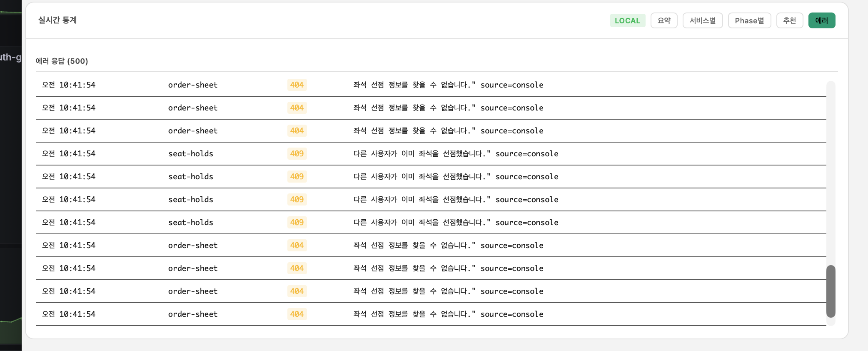
Task: Click the 실시간 통계 panel title
Action: [x=57, y=20]
